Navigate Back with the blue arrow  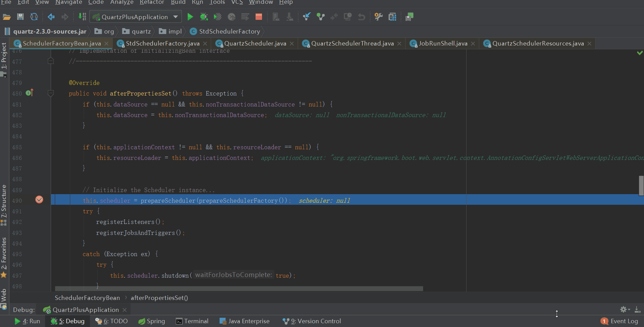[x=51, y=17]
